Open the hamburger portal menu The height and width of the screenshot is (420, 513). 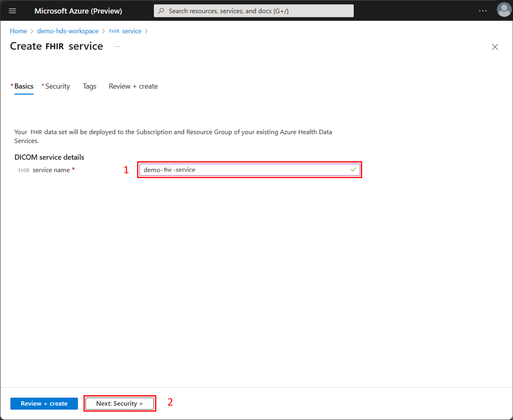click(12, 11)
